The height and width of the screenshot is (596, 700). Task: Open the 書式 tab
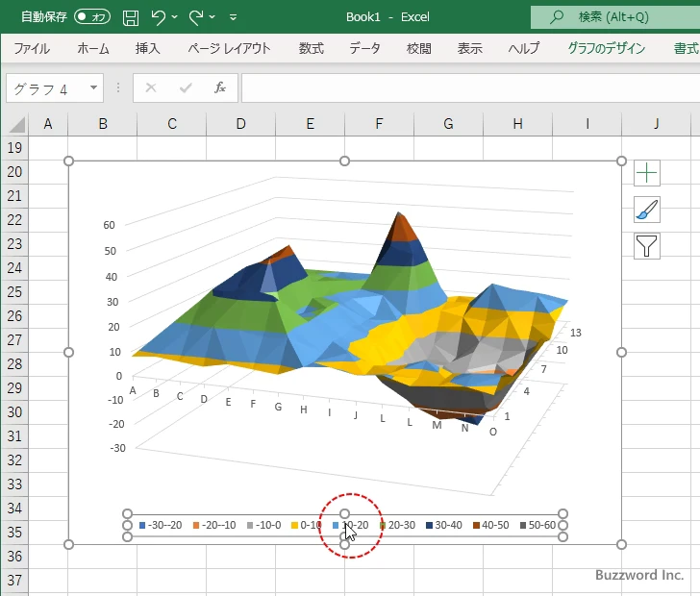coord(687,48)
